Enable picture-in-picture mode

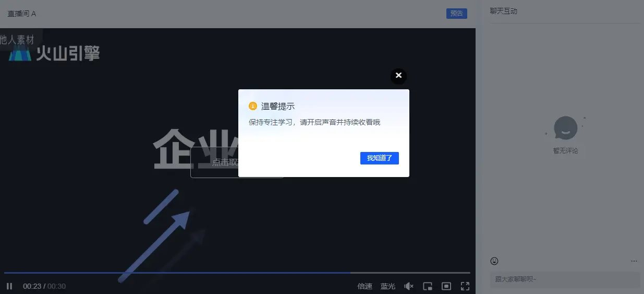(x=428, y=286)
